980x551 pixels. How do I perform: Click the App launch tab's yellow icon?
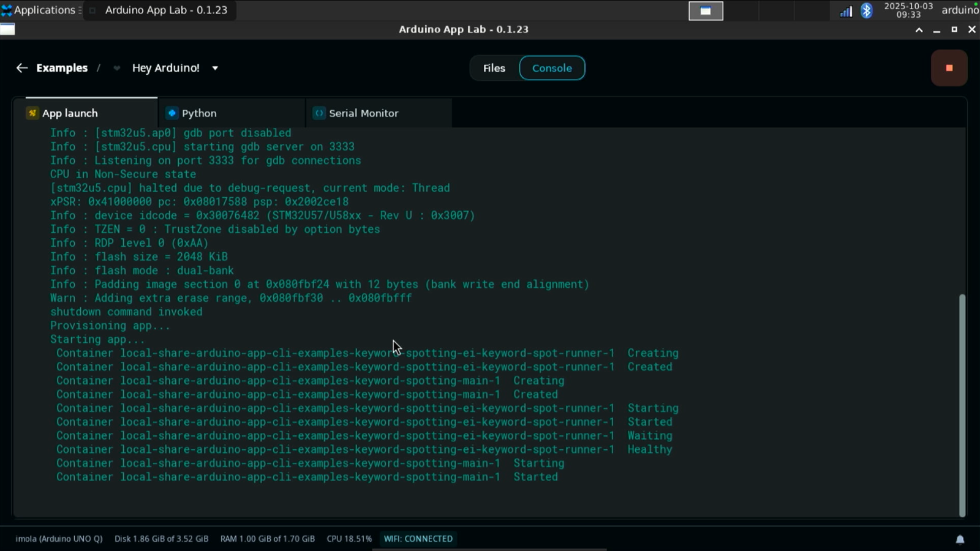click(32, 113)
